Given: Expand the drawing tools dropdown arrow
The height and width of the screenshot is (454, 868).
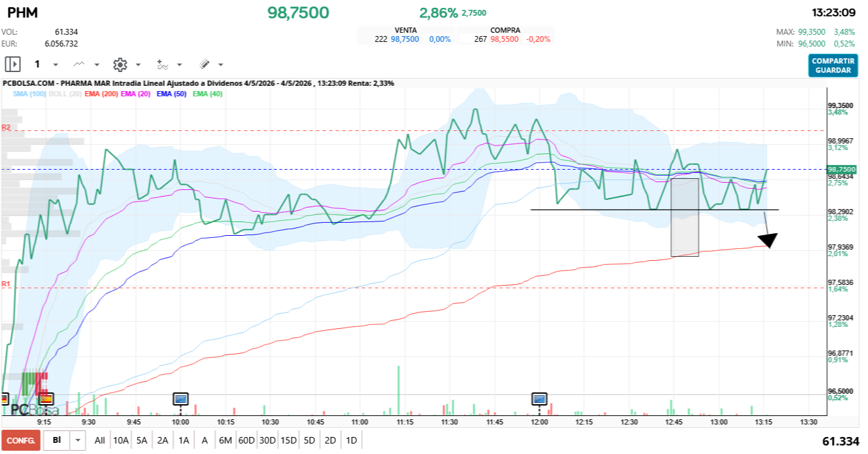Looking at the screenshot, I should [x=221, y=65].
